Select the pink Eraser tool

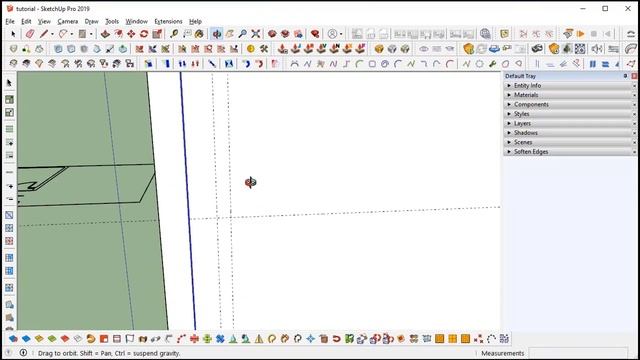pyautogui.click(x=30, y=34)
